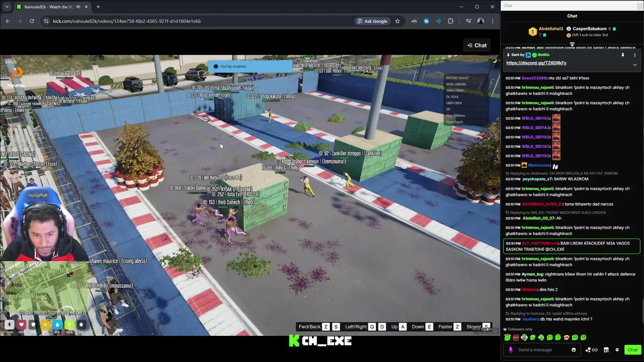Click username Ayman_log in chat
The image size is (644, 362).
(x=532, y=275)
